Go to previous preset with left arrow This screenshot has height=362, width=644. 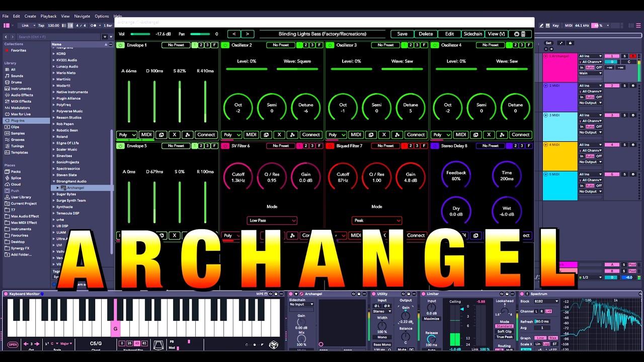[234, 34]
